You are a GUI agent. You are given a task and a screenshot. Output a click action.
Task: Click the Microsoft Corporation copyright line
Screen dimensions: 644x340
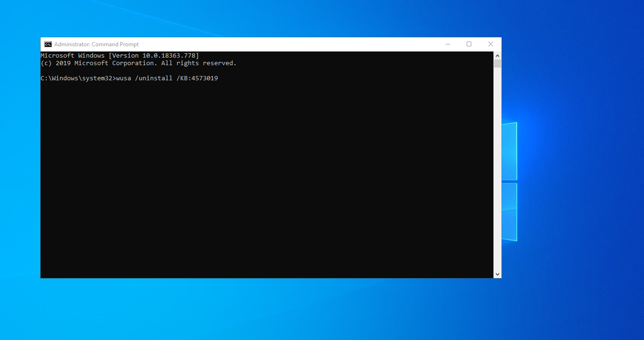coord(139,63)
